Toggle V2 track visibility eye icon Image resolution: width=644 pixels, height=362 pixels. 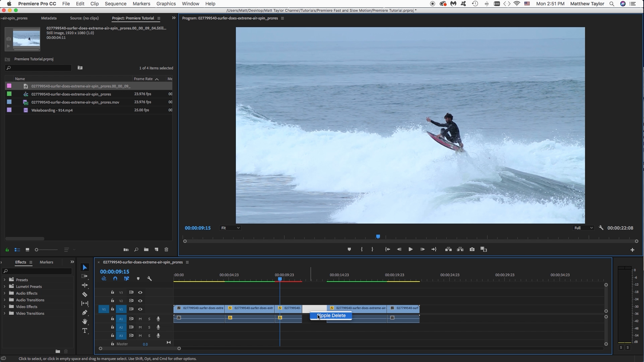(140, 300)
